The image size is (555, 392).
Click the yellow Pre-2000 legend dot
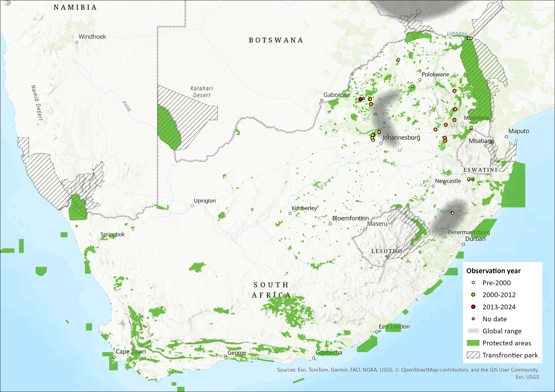coord(473,283)
